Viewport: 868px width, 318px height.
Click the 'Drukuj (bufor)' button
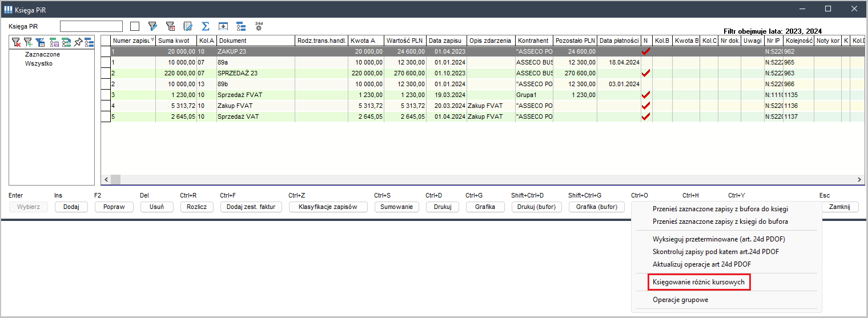tap(537, 207)
